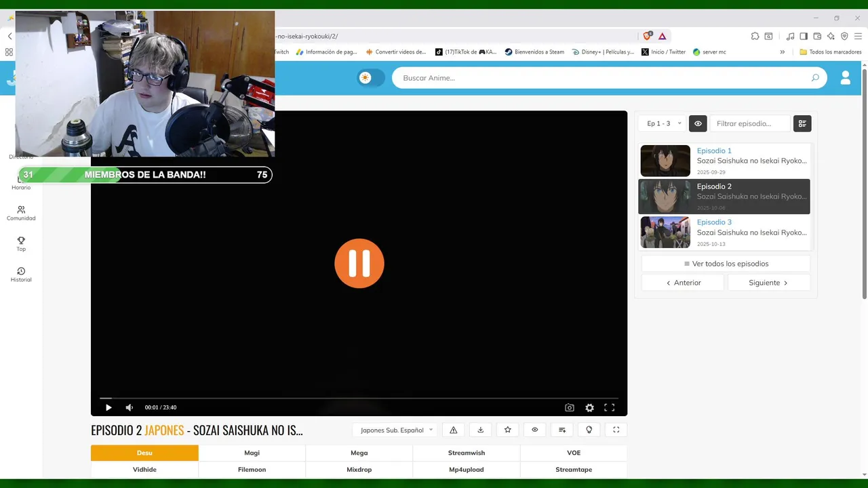Open the browser hamburger menu
868x488 pixels.
point(858,36)
